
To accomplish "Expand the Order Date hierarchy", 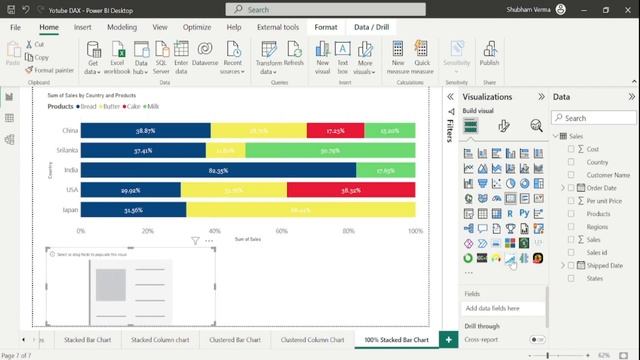I will click(563, 188).
